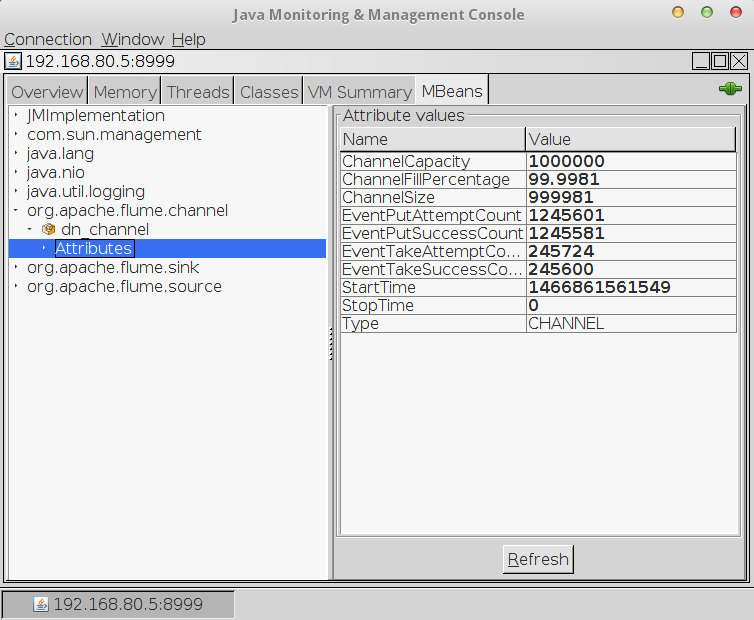Expand the java.util.logging node
Screen dimensions: 754x620
coord(16,191)
